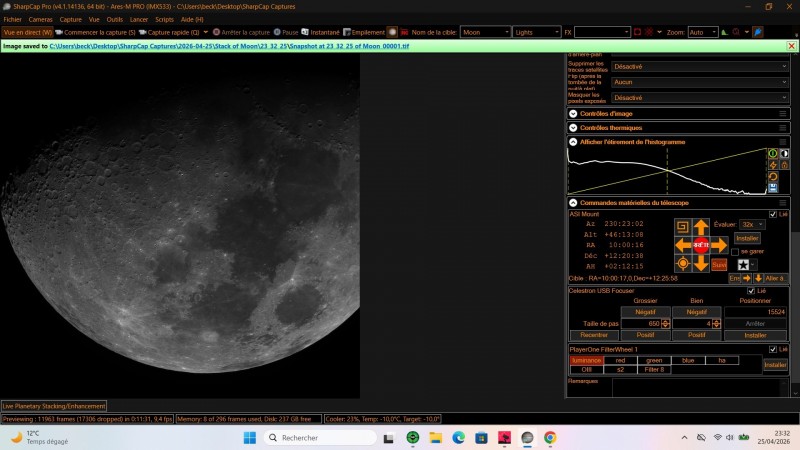The image size is (800, 450).
Task: Select the red filter
Action: [620, 360]
